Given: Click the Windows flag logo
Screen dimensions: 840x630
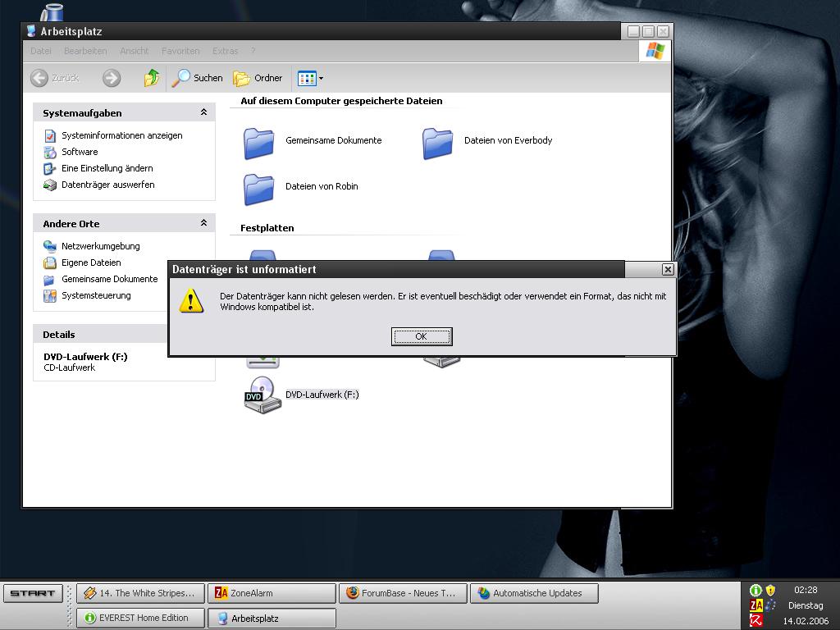Looking at the screenshot, I should [655, 52].
